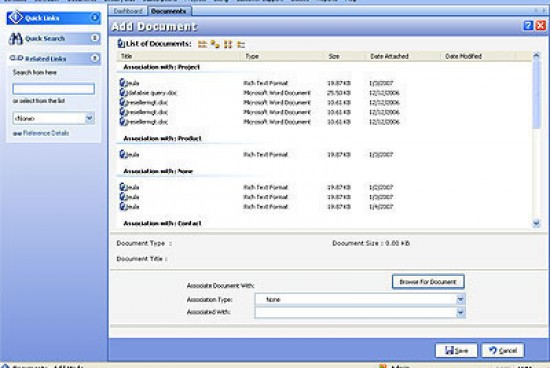This screenshot has width=550, height=368.
Task: Click the Save button
Action: [x=456, y=350]
